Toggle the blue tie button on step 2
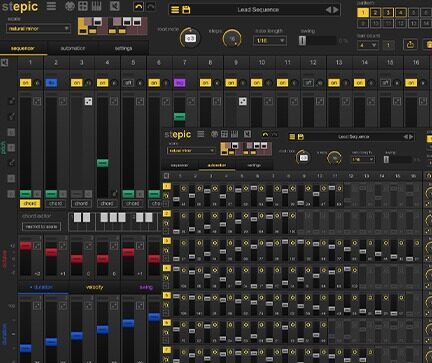This screenshot has height=363, width=432. pos(51,83)
